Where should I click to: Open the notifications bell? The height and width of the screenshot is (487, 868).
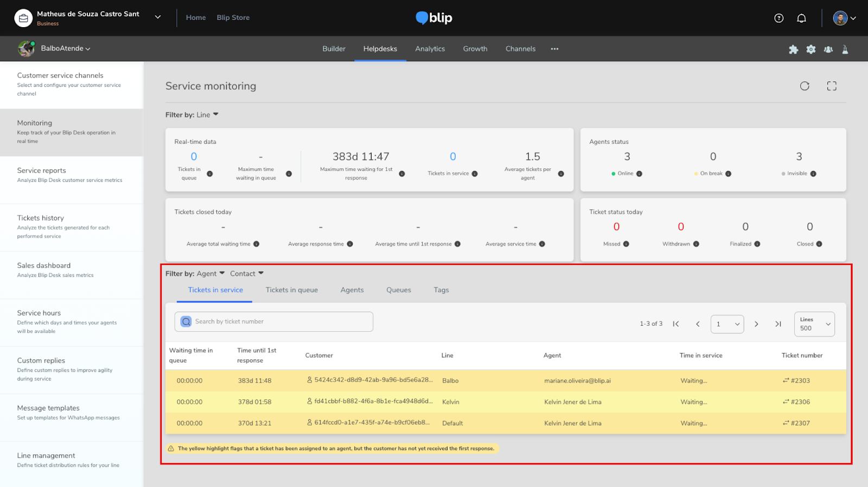tap(801, 18)
